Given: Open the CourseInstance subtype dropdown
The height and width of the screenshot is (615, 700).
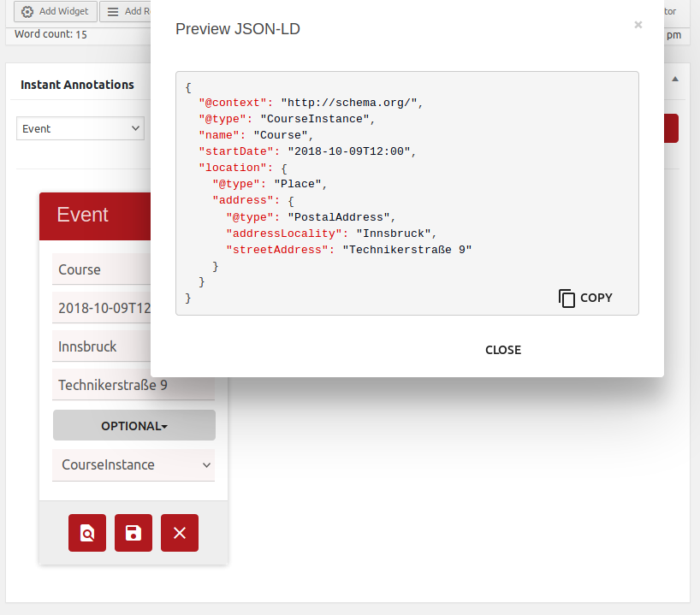Looking at the screenshot, I should tap(133, 465).
